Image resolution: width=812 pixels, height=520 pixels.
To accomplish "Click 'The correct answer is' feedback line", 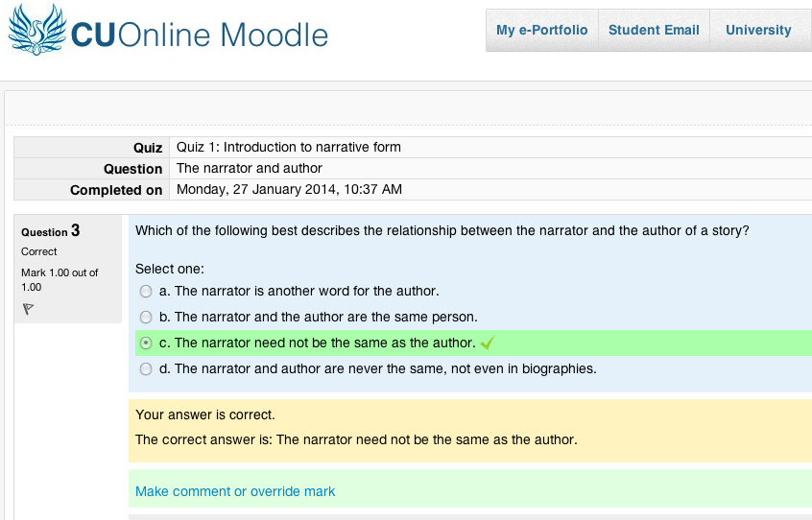I will [356, 440].
